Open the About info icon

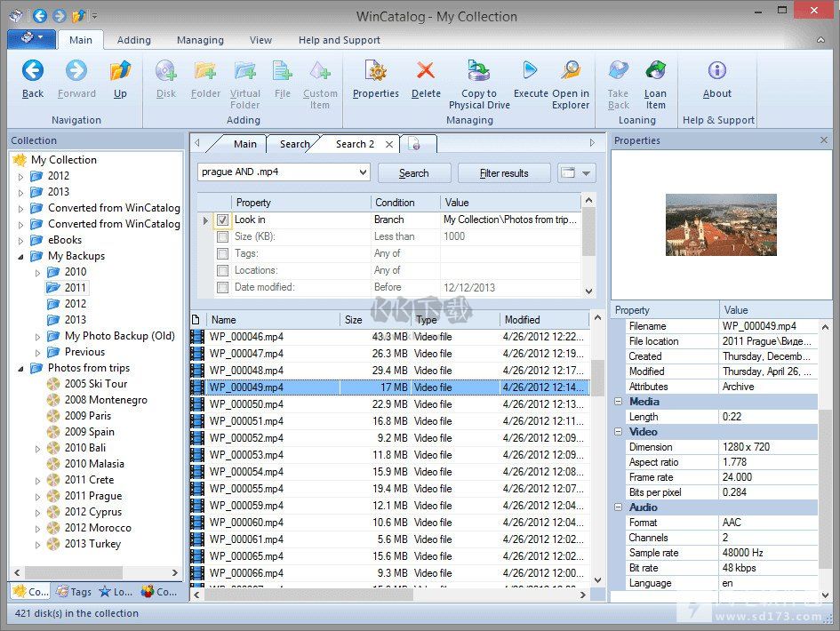point(716,71)
